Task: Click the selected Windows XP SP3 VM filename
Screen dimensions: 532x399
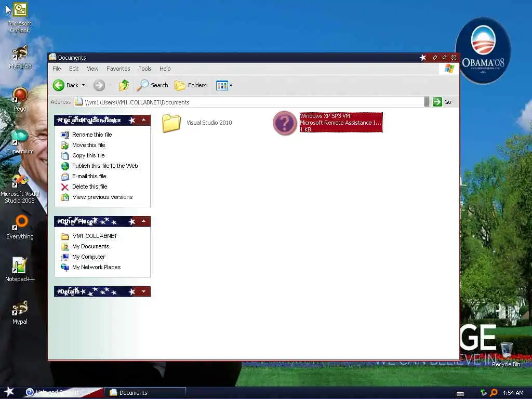Action: [325, 116]
